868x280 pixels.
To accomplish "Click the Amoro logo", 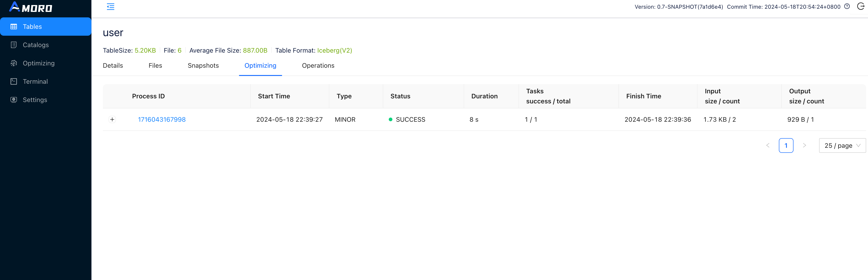I will click(x=30, y=7).
